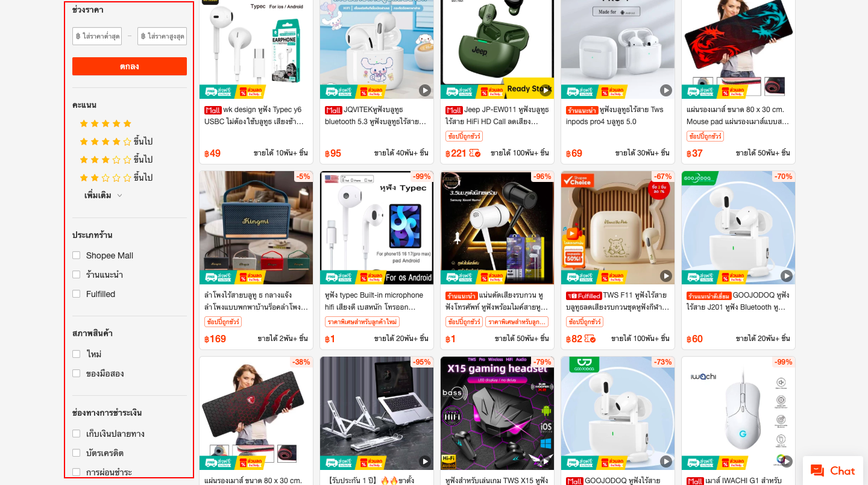This screenshot has height=485, width=868.
Task: Play video on laptop stand product thumbnail
Action: (425, 462)
